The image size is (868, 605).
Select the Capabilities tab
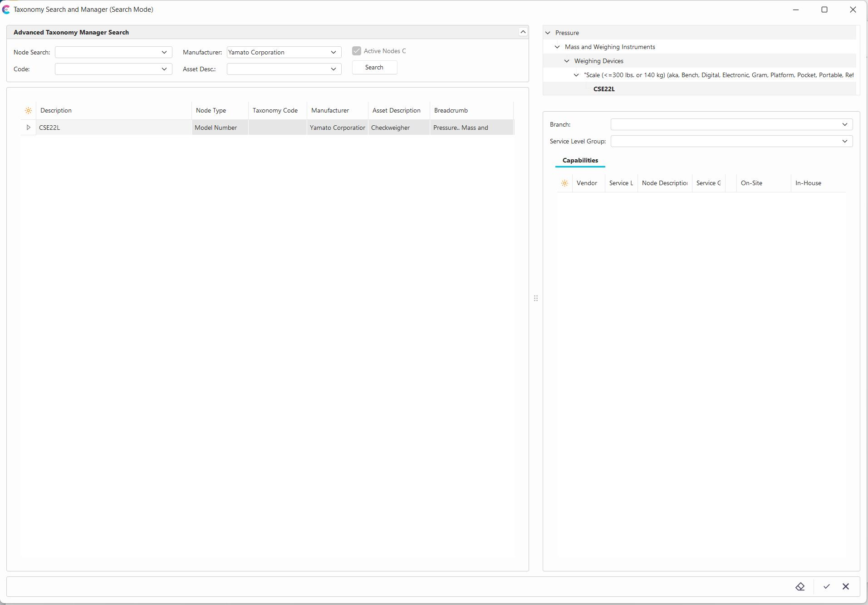[x=580, y=160]
